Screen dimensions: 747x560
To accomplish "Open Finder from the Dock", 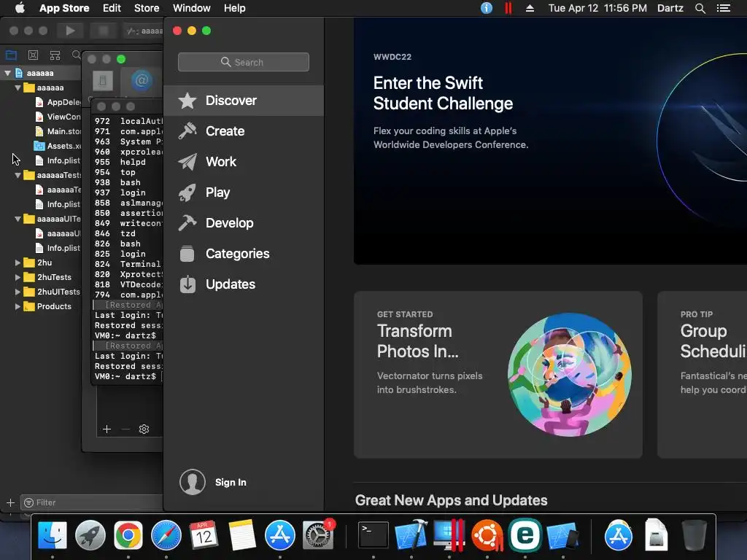I will coord(53,534).
